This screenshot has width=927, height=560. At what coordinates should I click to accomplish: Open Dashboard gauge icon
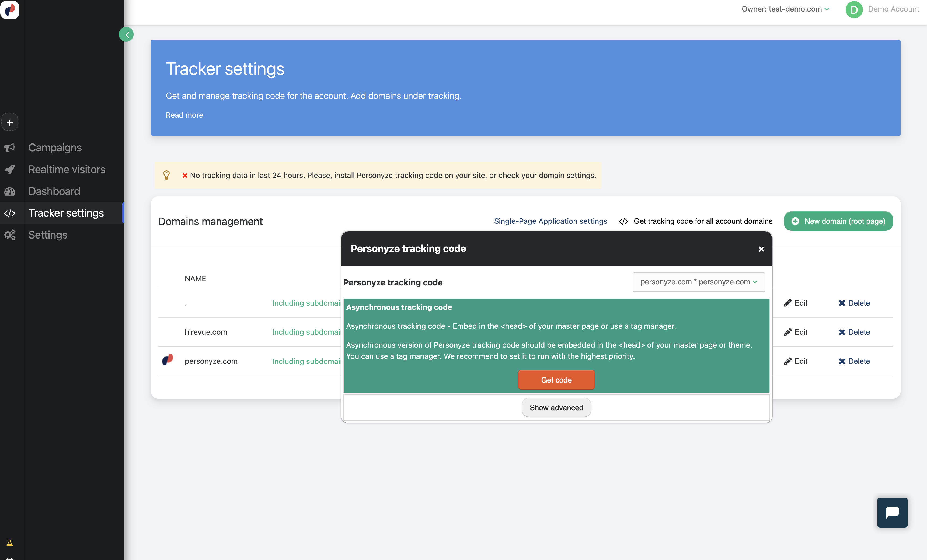point(10,191)
